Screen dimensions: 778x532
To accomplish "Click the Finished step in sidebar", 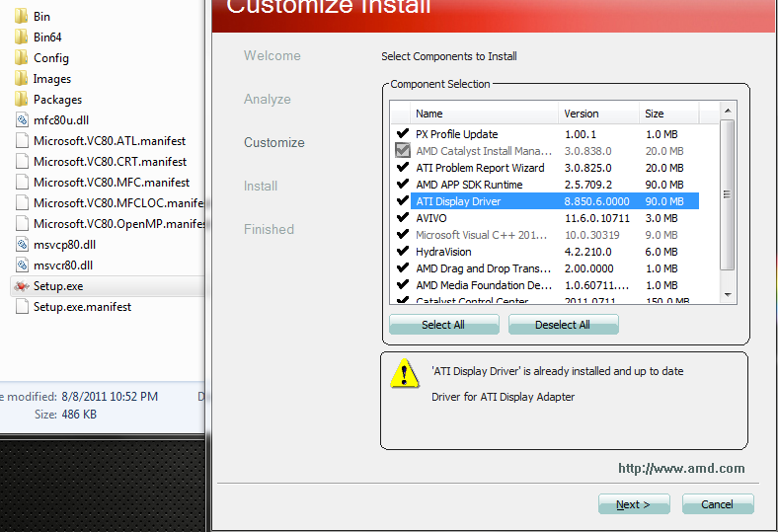I will (269, 230).
